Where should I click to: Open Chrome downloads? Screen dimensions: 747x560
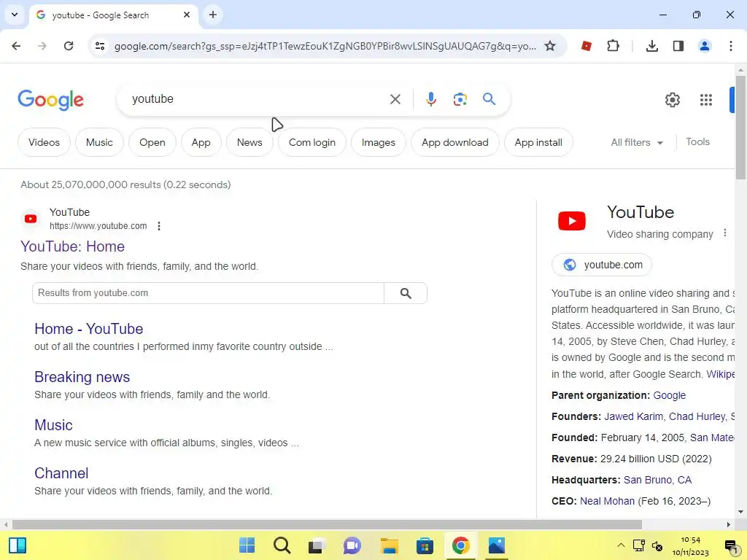[651, 46]
